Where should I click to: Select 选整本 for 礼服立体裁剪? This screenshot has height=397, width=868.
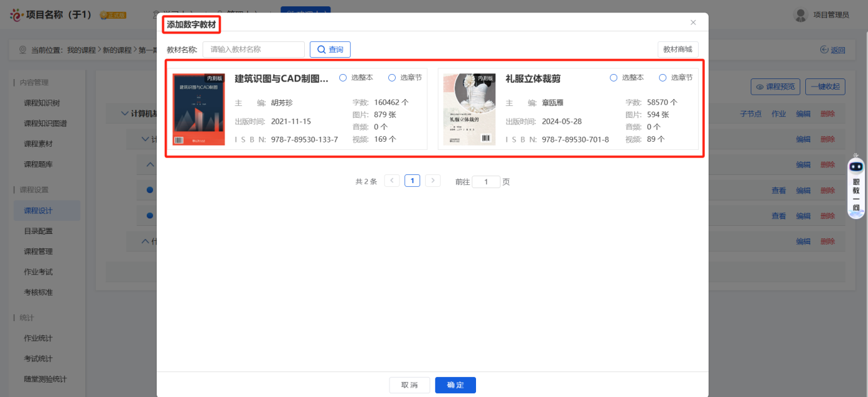coord(613,77)
